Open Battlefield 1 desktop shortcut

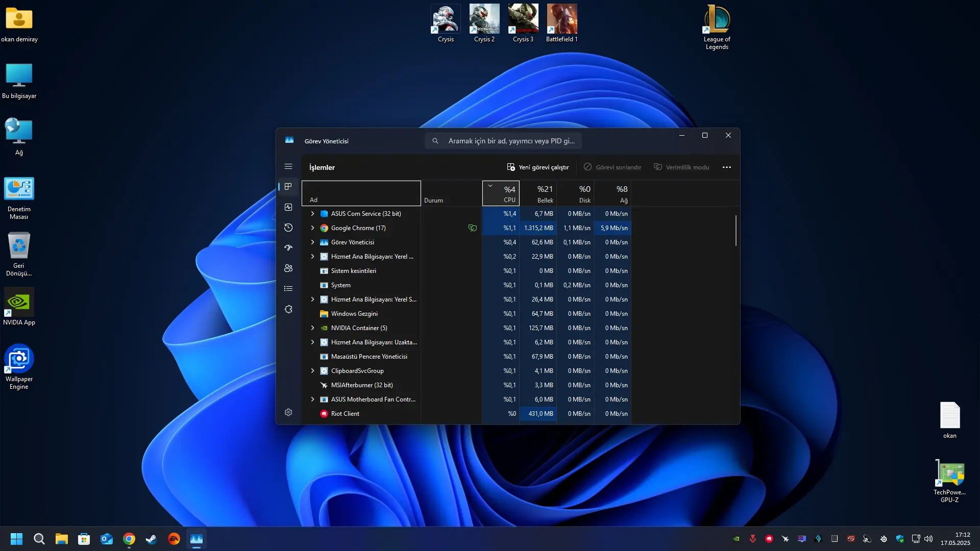coord(562,24)
